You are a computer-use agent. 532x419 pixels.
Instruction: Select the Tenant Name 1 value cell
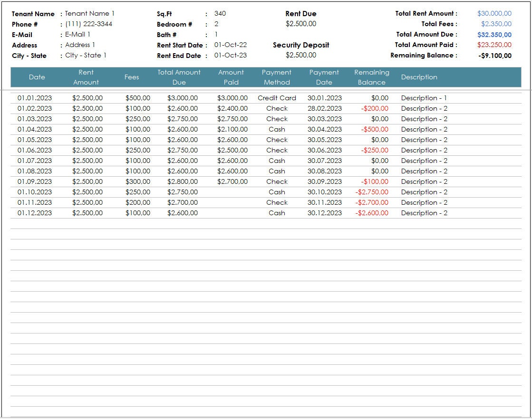point(89,14)
